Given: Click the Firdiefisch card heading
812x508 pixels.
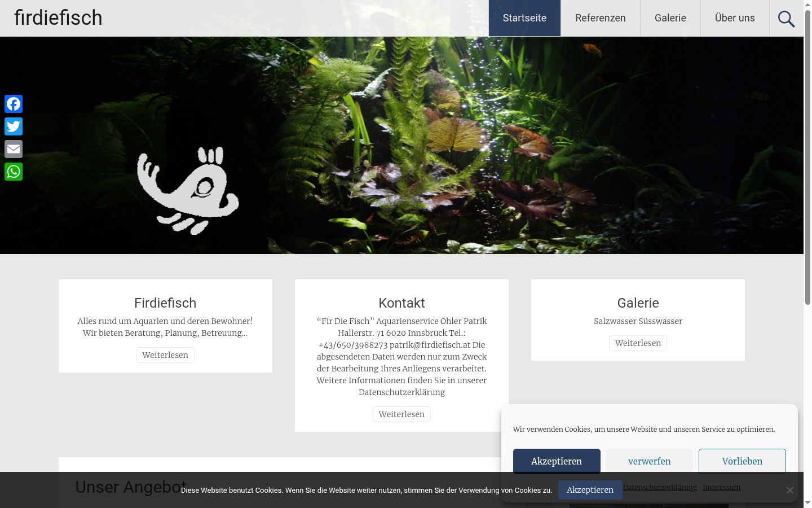Looking at the screenshot, I should (x=165, y=303).
